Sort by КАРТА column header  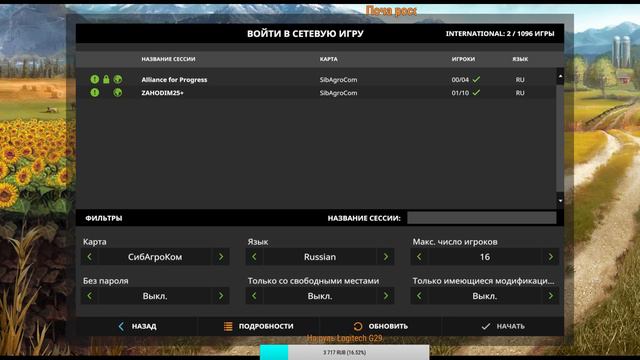(329, 59)
